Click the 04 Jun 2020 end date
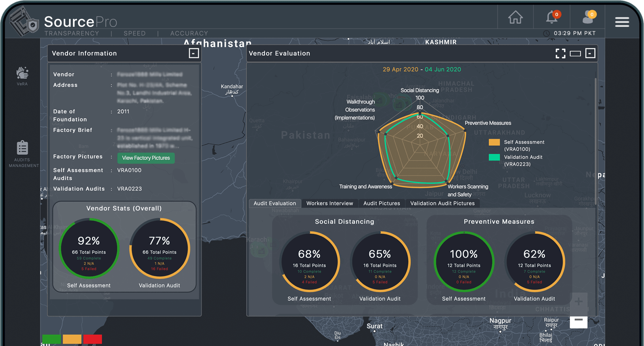This screenshot has height=346, width=644. (443, 69)
